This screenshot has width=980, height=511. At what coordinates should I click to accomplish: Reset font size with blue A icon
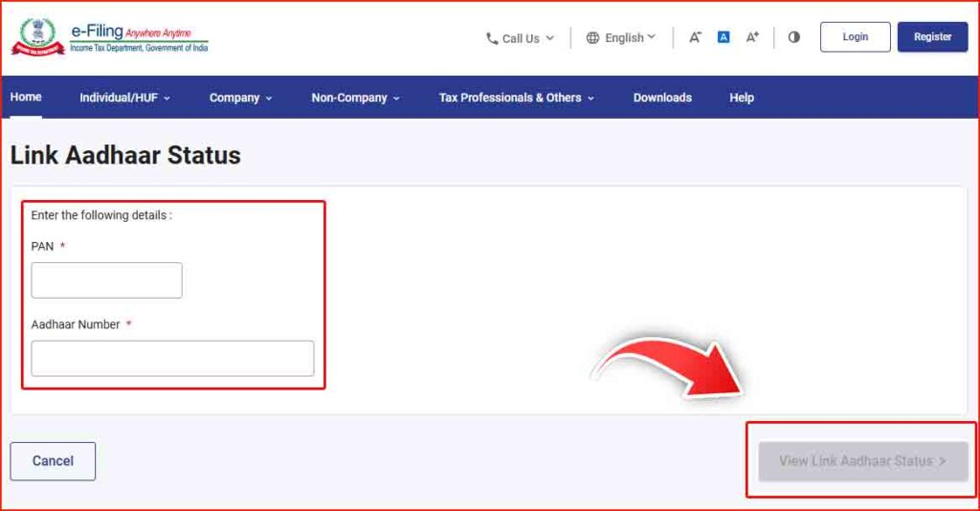click(x=724, y=37)
